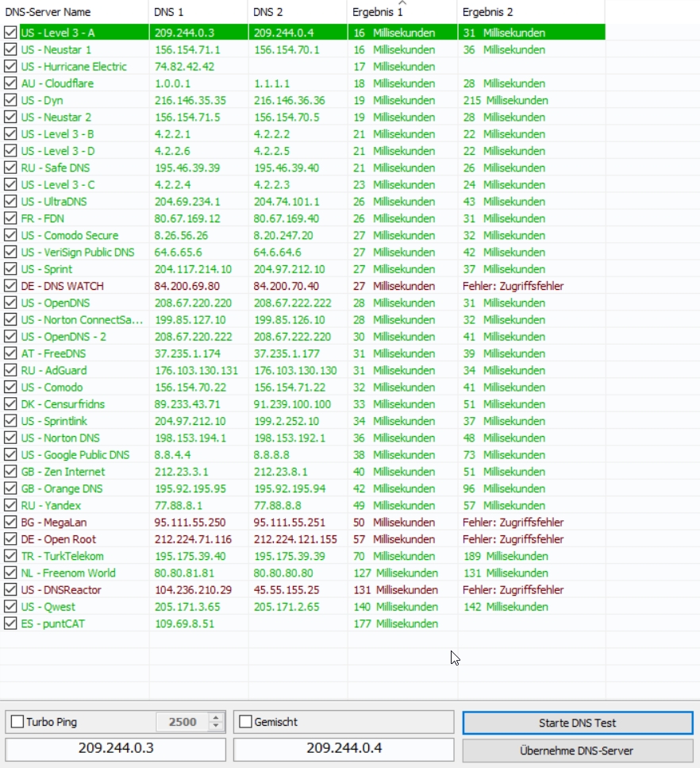Click the Turbo Ping 2500 value field

click(182, 722)
